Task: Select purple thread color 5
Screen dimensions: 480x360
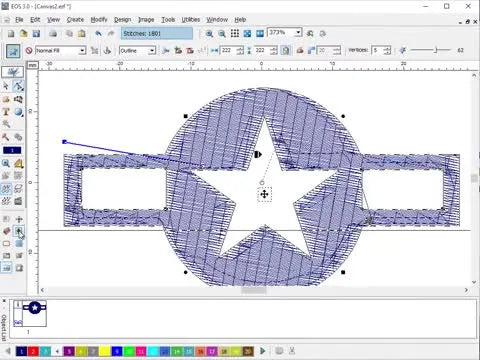Action: tap(69, 351)
